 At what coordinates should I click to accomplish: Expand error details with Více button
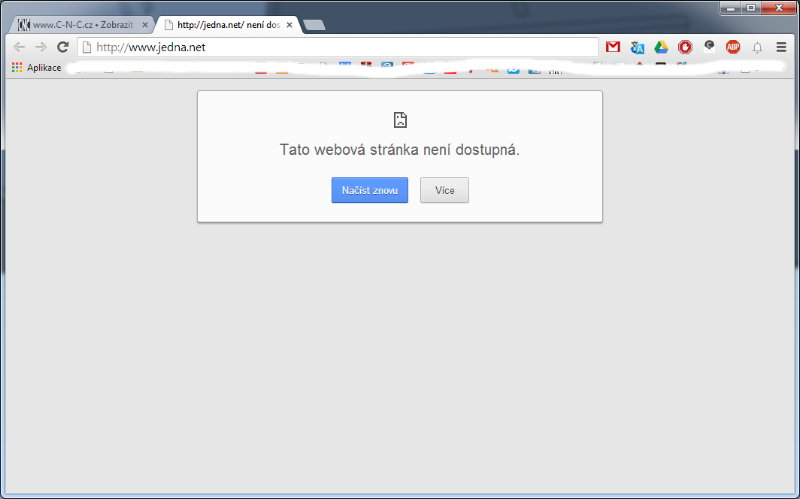pos(444,190)
